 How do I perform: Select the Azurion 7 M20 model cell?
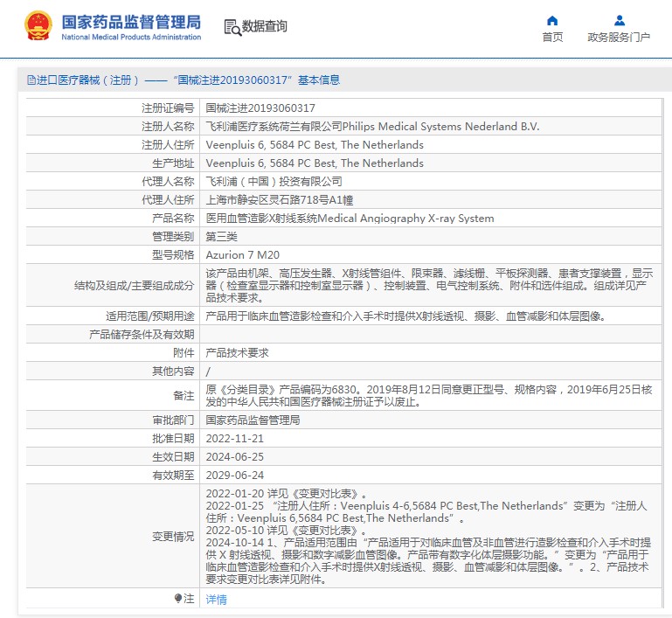(x=241, y=255)
